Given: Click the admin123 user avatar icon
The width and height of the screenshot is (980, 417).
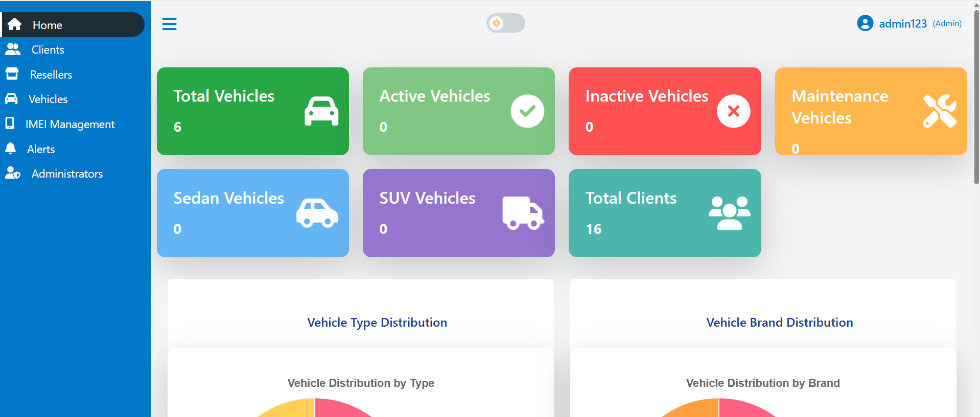Looking at the screenshot, I should tap(865, 23).
